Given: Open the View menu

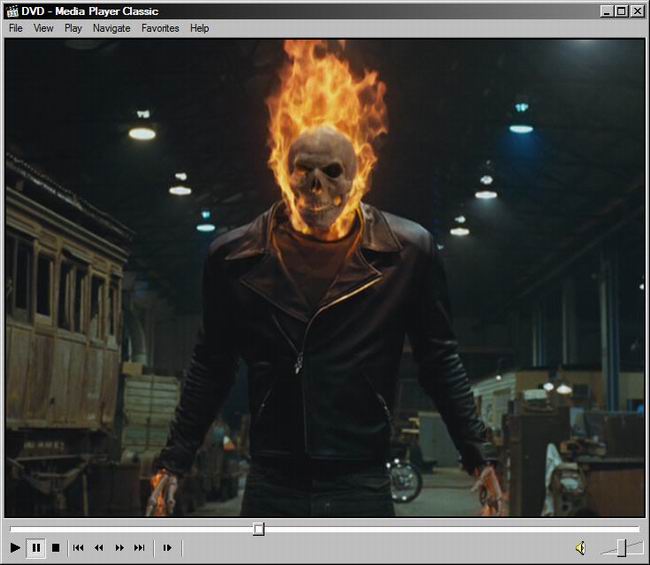Looking at the screenshot, I should (x=43, y=28).
